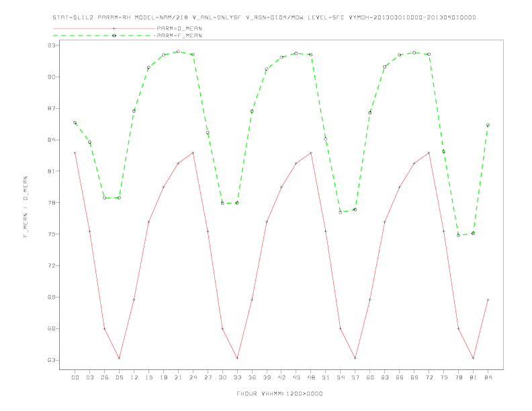Click the y-axis tick label 84
The image size is (532, 411).
(x=52, y=140)
